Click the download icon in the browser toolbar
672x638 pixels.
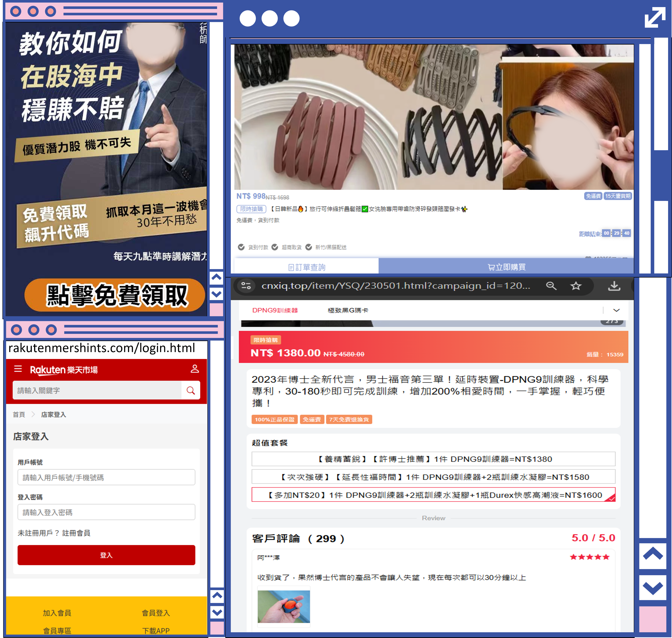[614, 286]
